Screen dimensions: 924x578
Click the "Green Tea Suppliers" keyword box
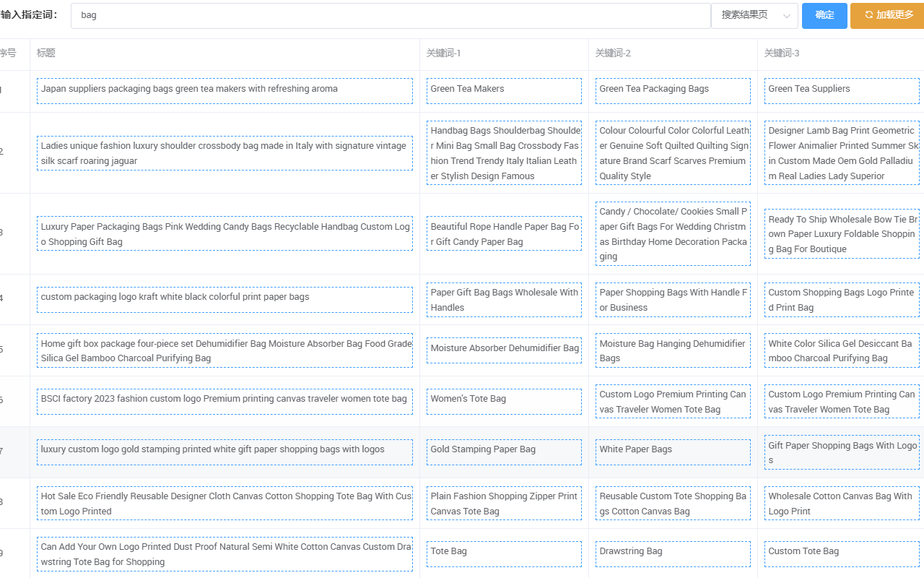842,90
